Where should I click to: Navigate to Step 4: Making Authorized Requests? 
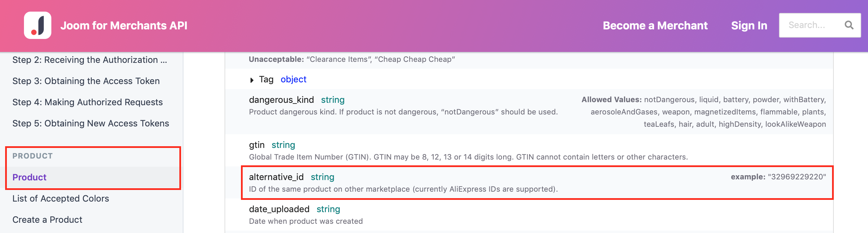(x=87, y=102)
